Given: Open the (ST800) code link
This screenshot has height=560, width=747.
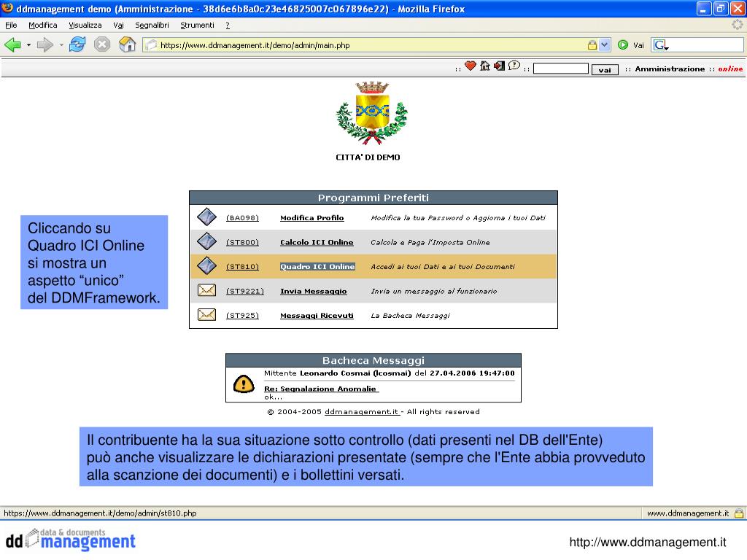Looking at the screenshot, I should pos(242,242).
